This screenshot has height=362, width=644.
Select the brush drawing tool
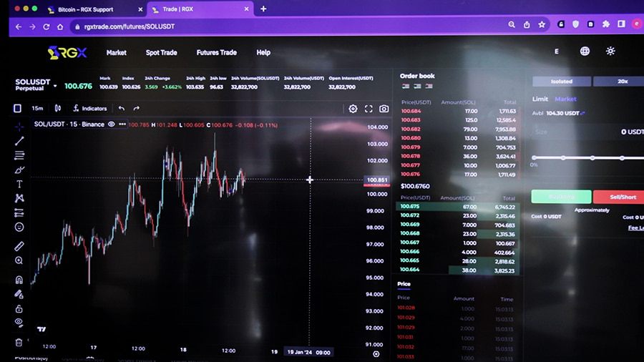click(x=19, y=170)
